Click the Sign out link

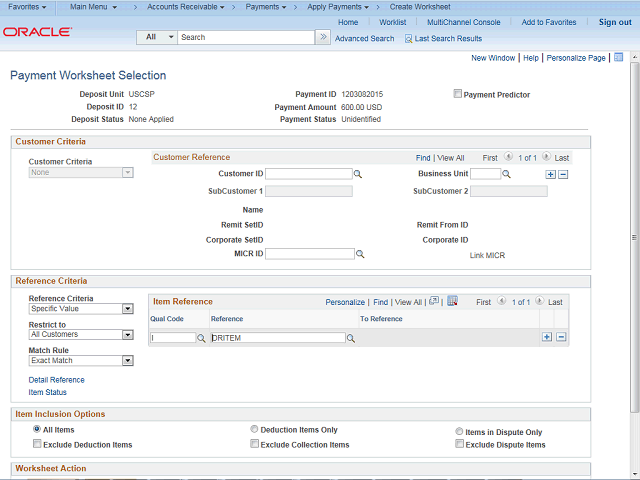pos(615,22)
